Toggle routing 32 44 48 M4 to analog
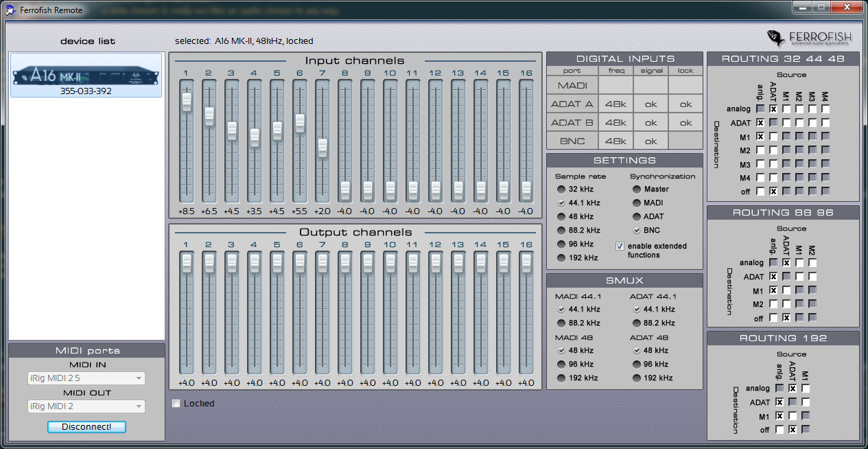 tap(825, 108)
